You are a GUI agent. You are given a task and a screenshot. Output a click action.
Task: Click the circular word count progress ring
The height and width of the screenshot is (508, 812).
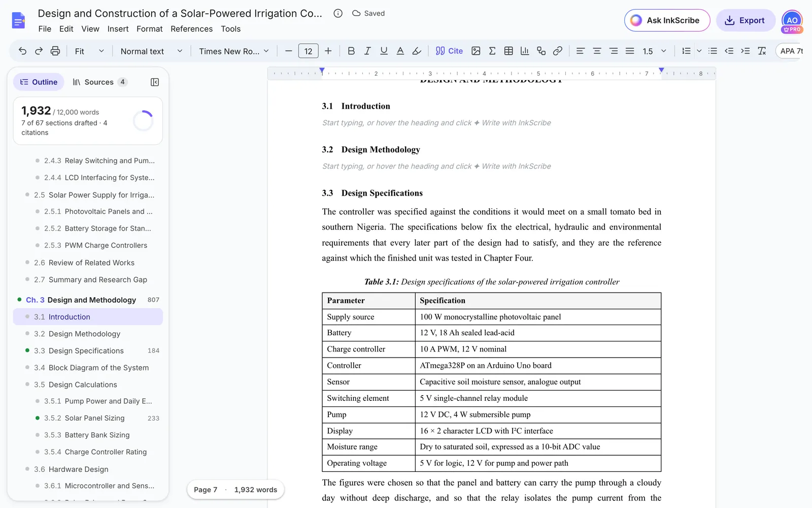pyautogui.click(x=143, y=121)
